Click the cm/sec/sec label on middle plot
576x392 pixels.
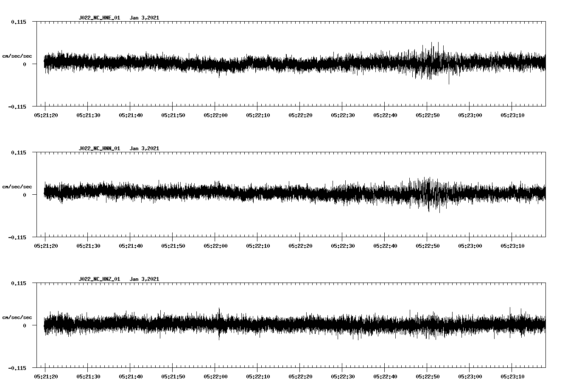coord(17,186)
